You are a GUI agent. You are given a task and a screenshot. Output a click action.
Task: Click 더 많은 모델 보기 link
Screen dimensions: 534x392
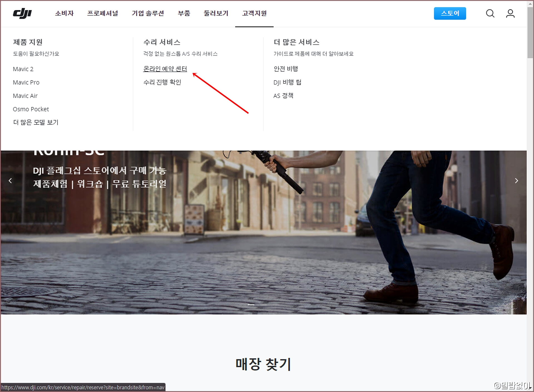click(x=36, y=122)
